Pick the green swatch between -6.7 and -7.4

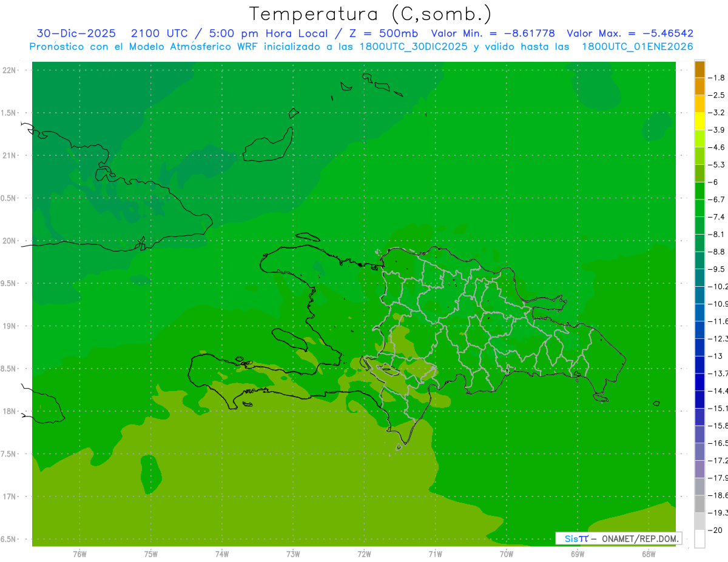[699, 208]
